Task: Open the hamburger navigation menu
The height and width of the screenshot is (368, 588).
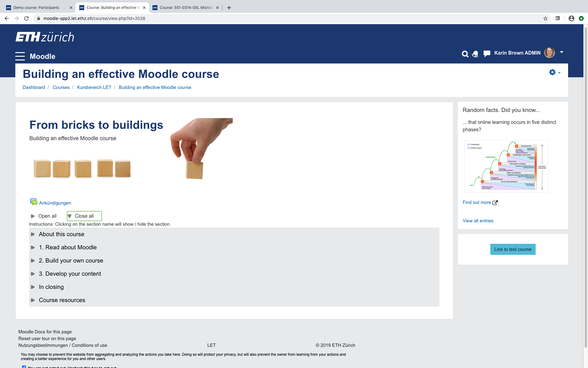Action: coord(20,56)
